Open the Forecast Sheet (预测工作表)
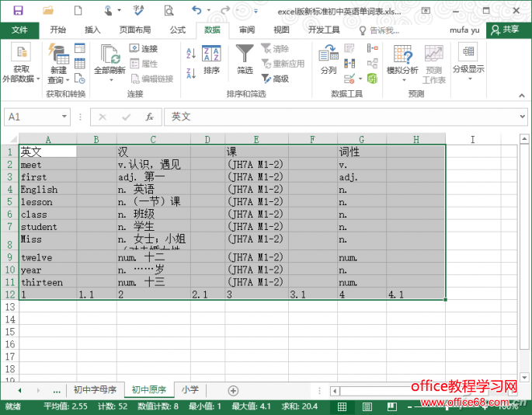Screen dimensions: 532x415 pos(434,65)
